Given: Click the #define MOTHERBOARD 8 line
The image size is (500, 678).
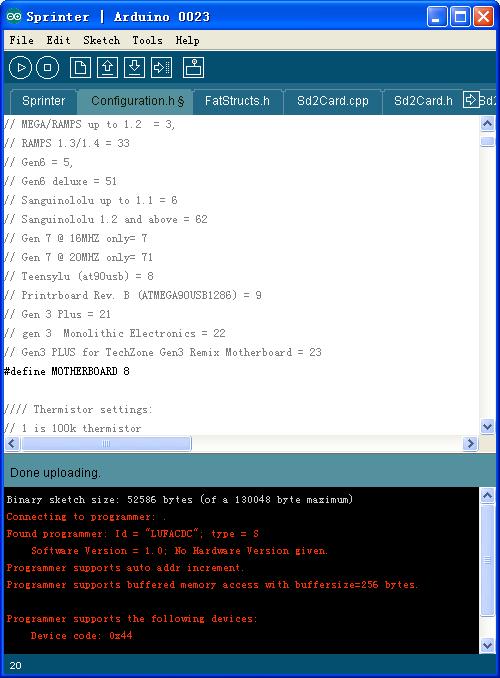Looking at the screenshot, I should tap(67, 371).
